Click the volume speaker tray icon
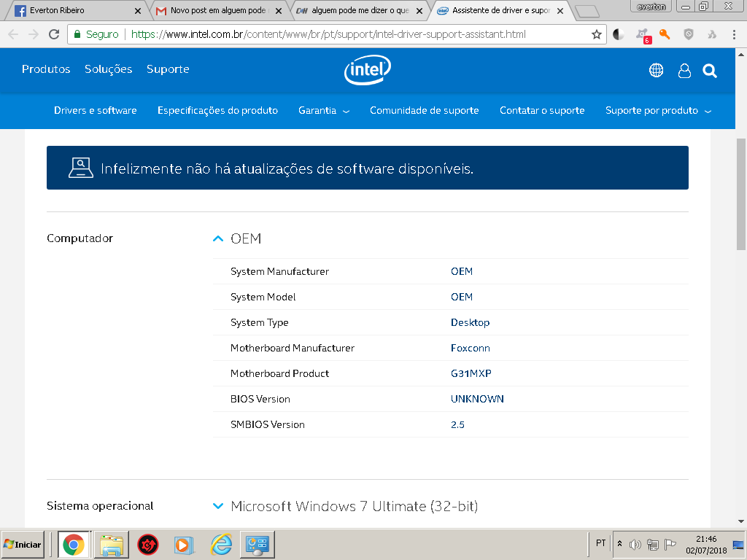This screenshot has height=560, width=747. pyautogui.click(x=635, y=544)
